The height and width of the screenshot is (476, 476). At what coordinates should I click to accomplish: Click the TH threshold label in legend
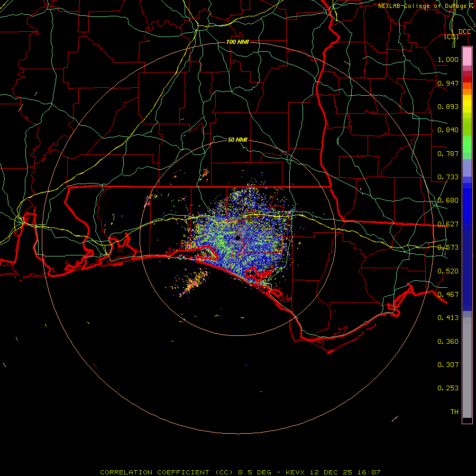454,412
